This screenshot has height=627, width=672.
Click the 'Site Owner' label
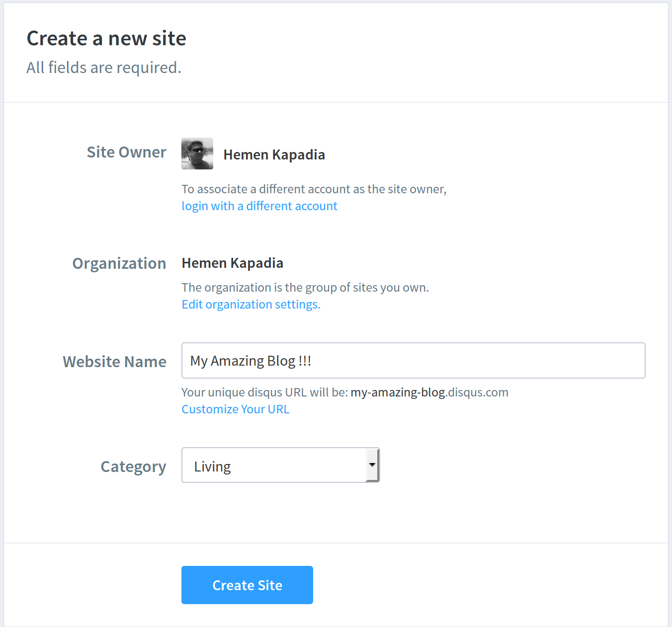pyautogui.click(x=126, y=152)
